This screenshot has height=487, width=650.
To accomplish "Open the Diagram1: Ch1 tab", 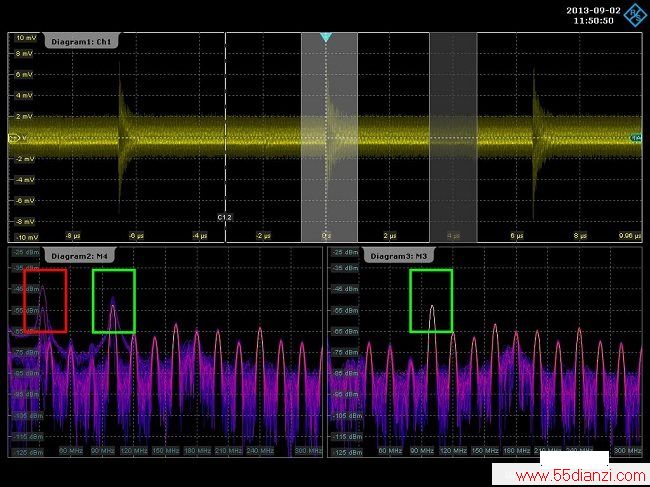I will click(81, 41).
